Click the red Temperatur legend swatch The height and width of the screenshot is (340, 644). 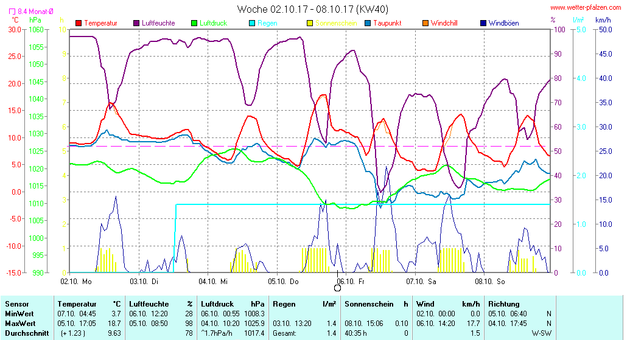pos(79,23)
